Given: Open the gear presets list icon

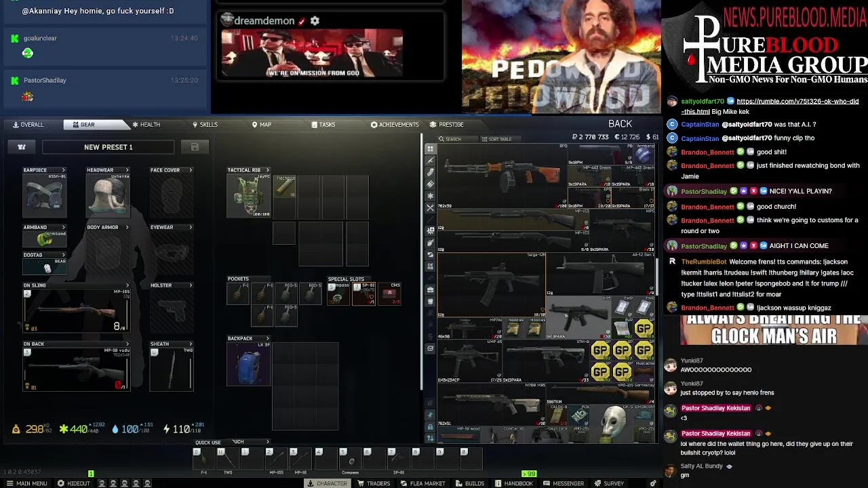Looking at the screenshot, I should tap(22, 147).
